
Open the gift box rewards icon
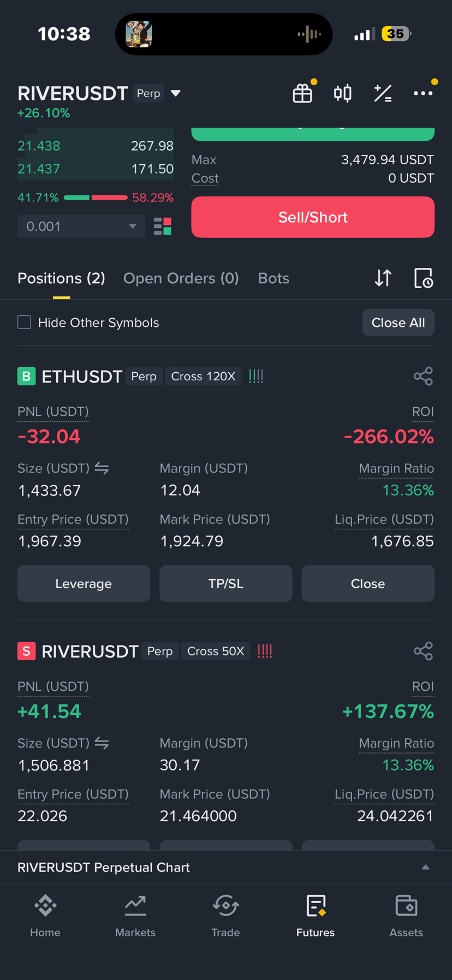[302, 93]
